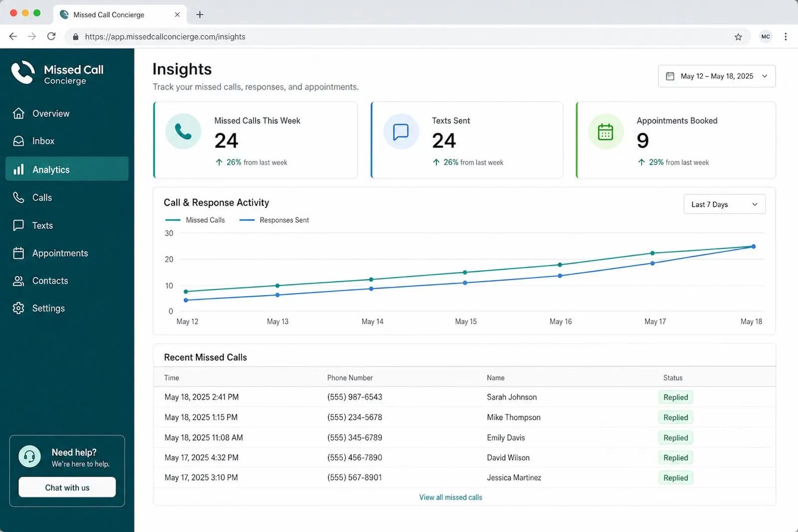Click phone number (555) 987-6543

355,397
